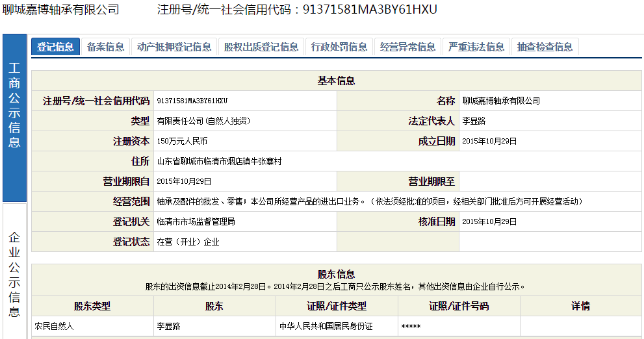
Task: View the 行政处罚信息 tab
Action: coord(339,47)
